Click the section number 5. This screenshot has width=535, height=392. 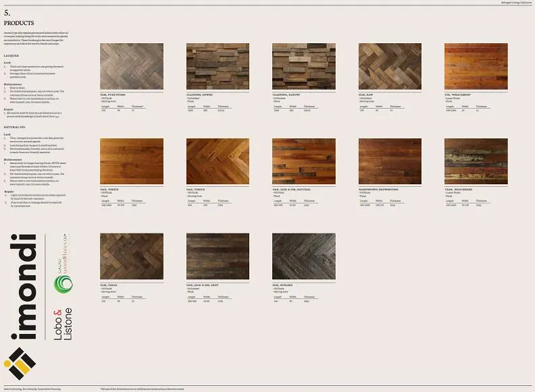(x=7, y=13)
